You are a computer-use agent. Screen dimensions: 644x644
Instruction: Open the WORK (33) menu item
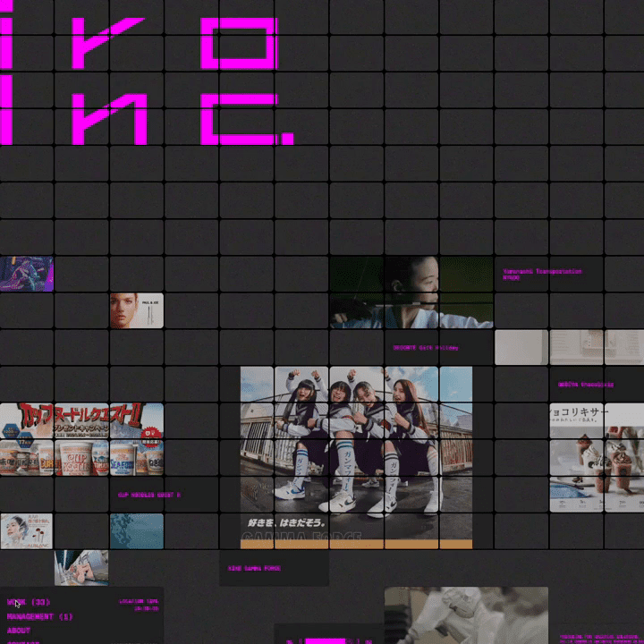(x=29, y=602)
